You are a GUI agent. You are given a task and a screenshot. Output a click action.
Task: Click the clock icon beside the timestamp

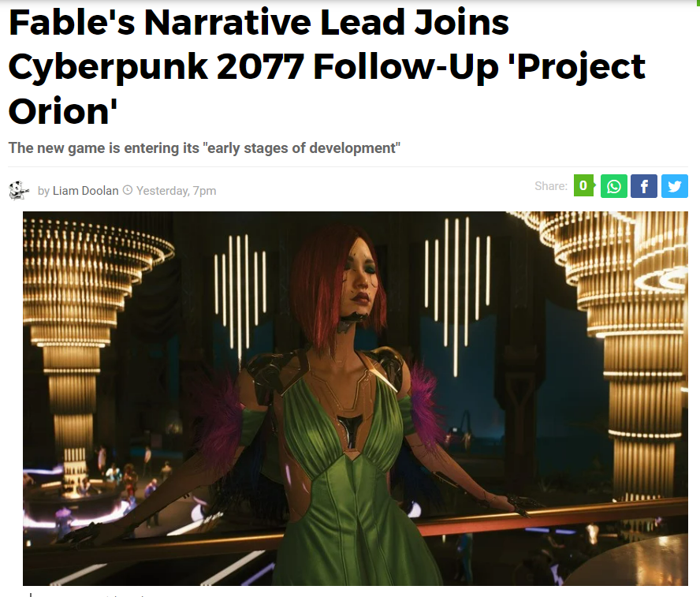pyautogui.click(x=128, y=190)
